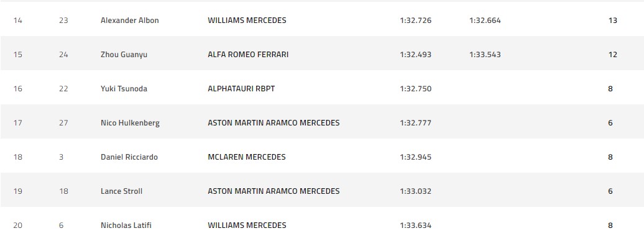Select lap count 13 in Albon row
The image size is (644, 241).
(x=612, y=20)
